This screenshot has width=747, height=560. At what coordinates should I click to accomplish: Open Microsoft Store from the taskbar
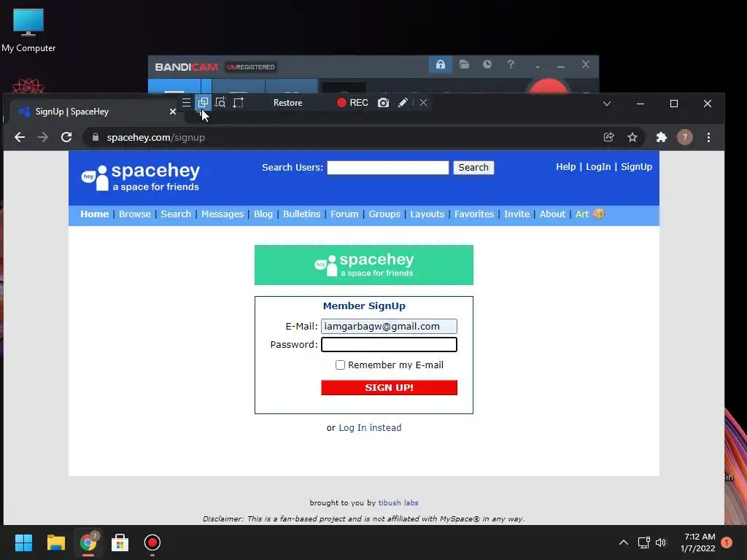[120, 542]
